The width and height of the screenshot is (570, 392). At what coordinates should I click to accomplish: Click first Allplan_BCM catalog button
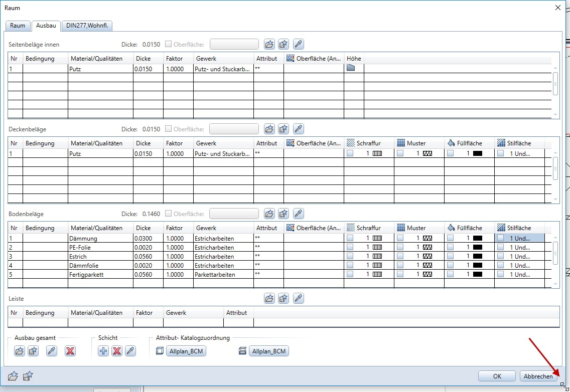(186, 351)
